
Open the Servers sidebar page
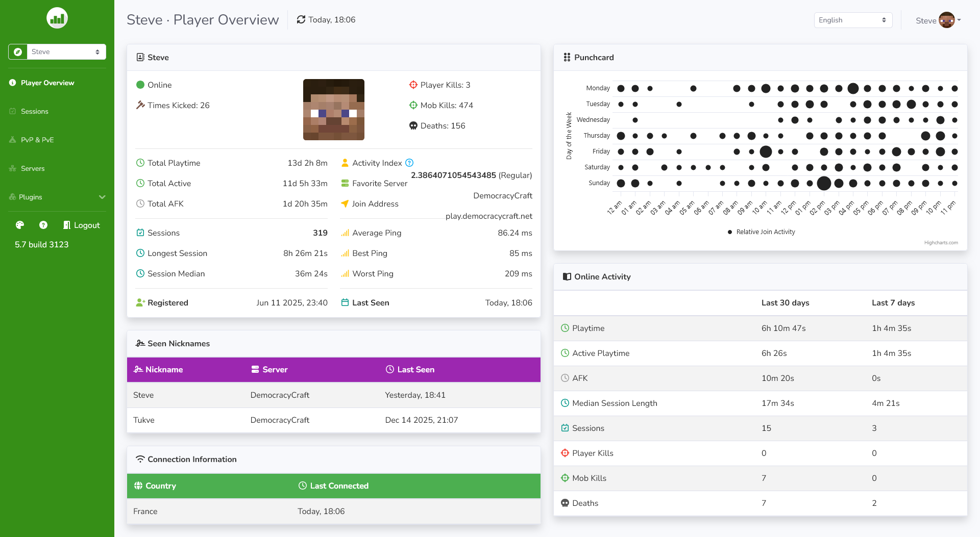click(x=33, y=168)
